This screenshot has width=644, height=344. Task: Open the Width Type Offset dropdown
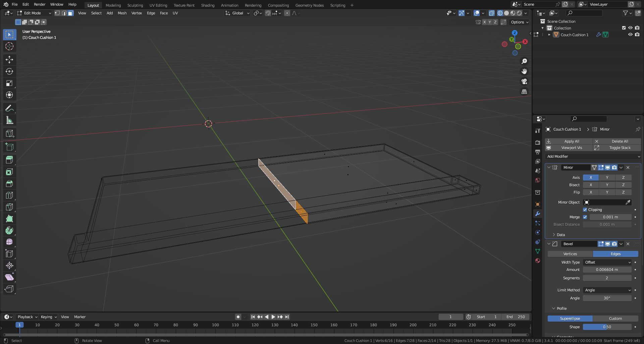pyautogui.click(x=608, y=262)
